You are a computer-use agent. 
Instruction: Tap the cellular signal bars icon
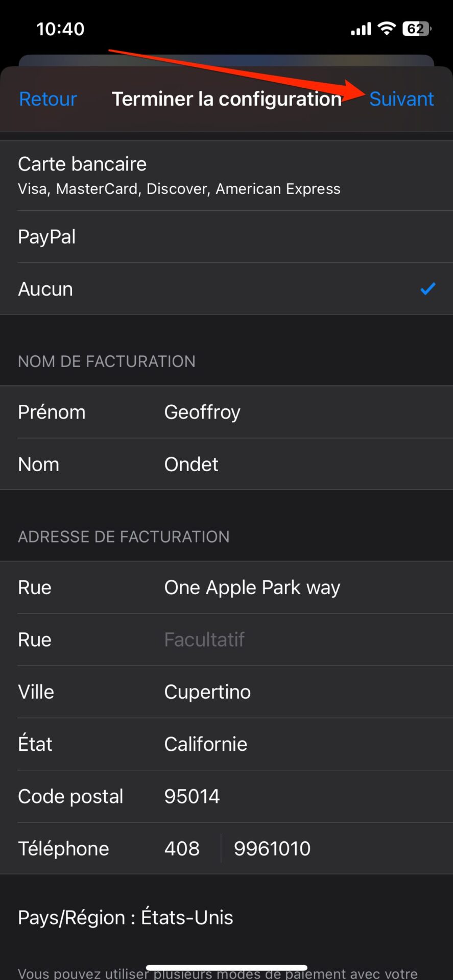pyautogui.click(x=361, y=29)
